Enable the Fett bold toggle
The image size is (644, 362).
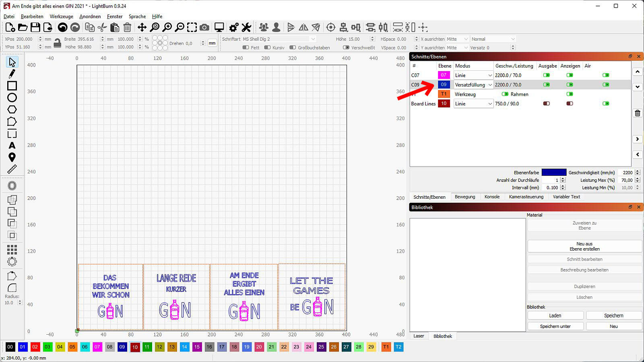coord(246,47)
